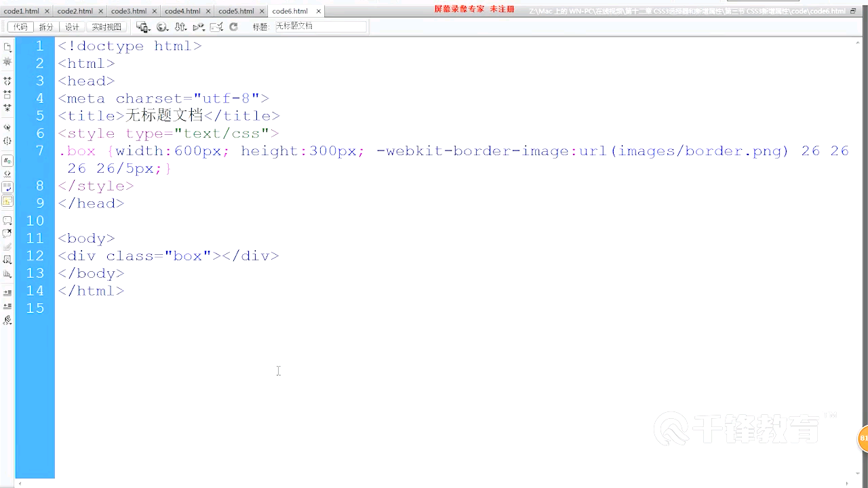Switch to 代码 (Code) view
Viewport: 868px width, 488px height.
pyautogui.click(x=20, y=26)
